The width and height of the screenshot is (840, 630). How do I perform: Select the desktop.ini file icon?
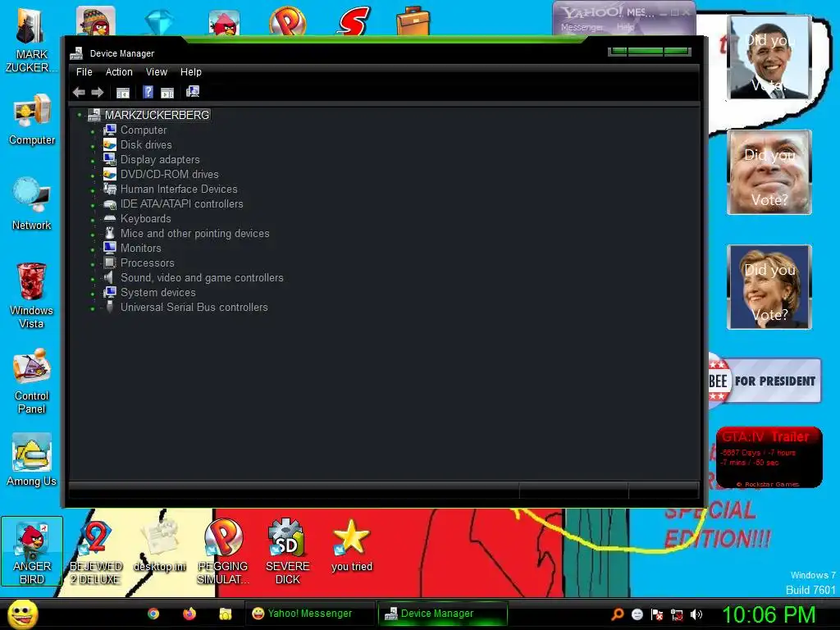pyautogui.click(x=159, y=546)
